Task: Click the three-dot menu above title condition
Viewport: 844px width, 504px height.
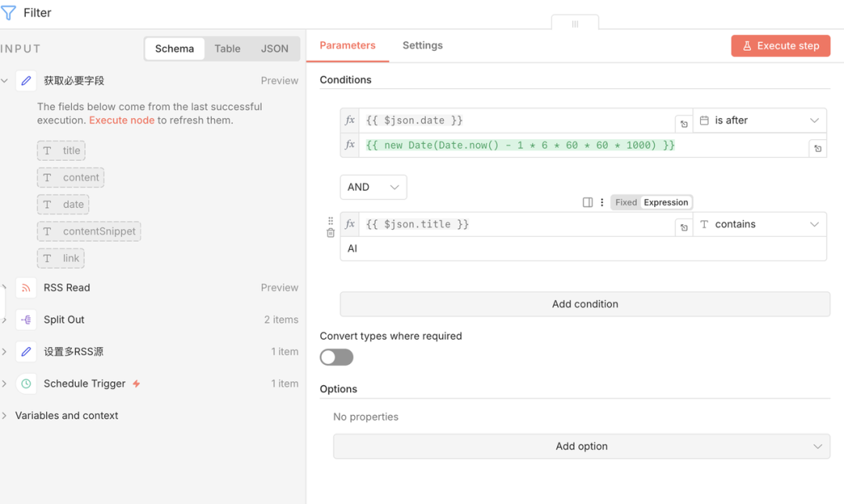Action: 602,202
